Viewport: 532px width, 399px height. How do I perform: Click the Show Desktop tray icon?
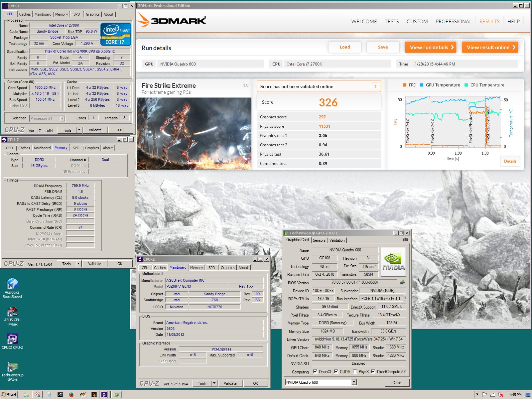pos(528,395)
